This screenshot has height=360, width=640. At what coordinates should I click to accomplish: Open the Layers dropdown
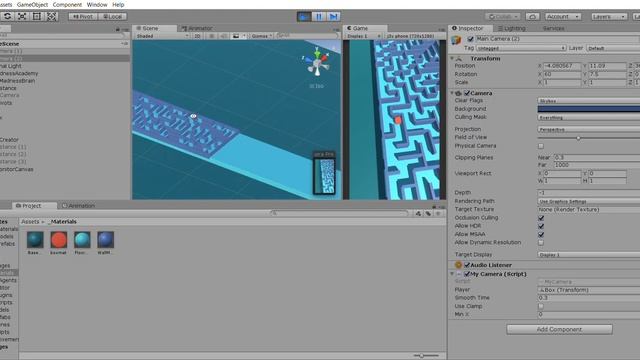pos(609,17)
